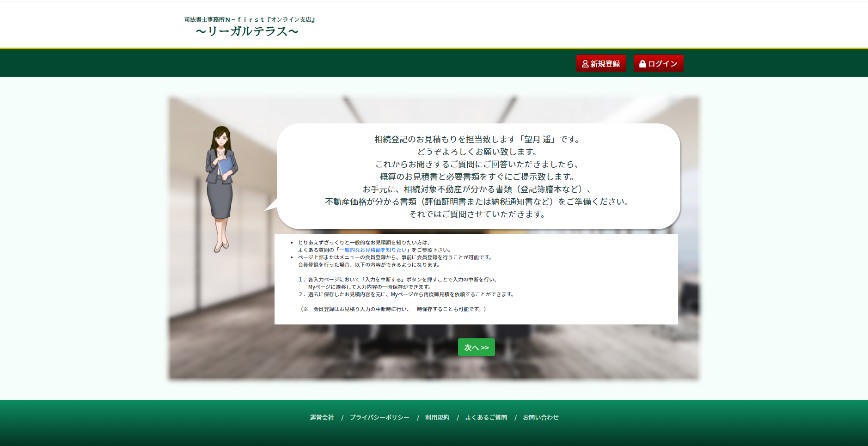
Task: Click the footnote about 会員登録 and 一時保存
Action: [393, 309]
